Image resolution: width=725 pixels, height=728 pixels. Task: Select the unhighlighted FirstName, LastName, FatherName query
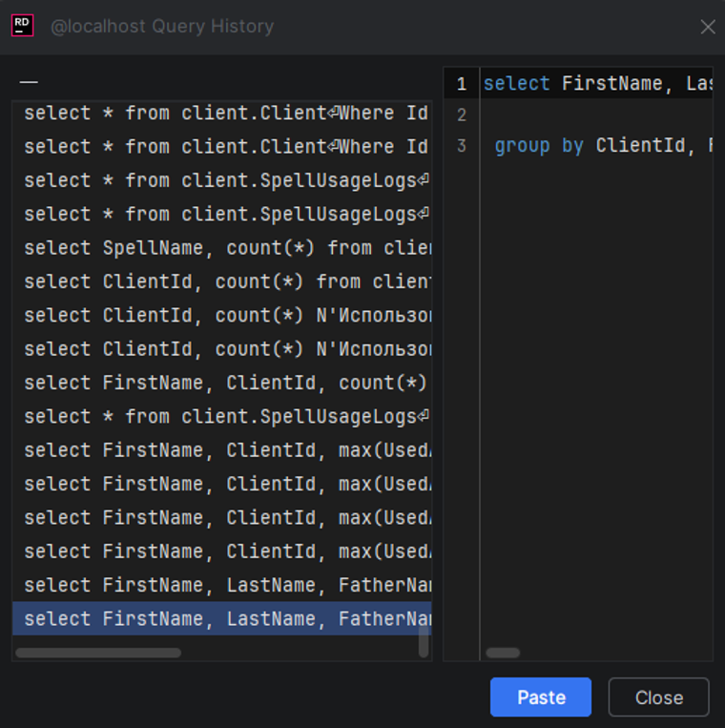(x=222, y=585)
